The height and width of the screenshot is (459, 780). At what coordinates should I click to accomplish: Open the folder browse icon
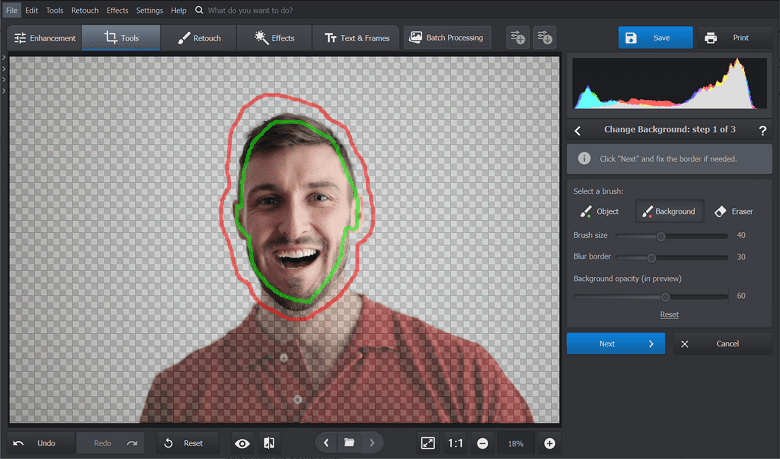click(x=348, y=443)
